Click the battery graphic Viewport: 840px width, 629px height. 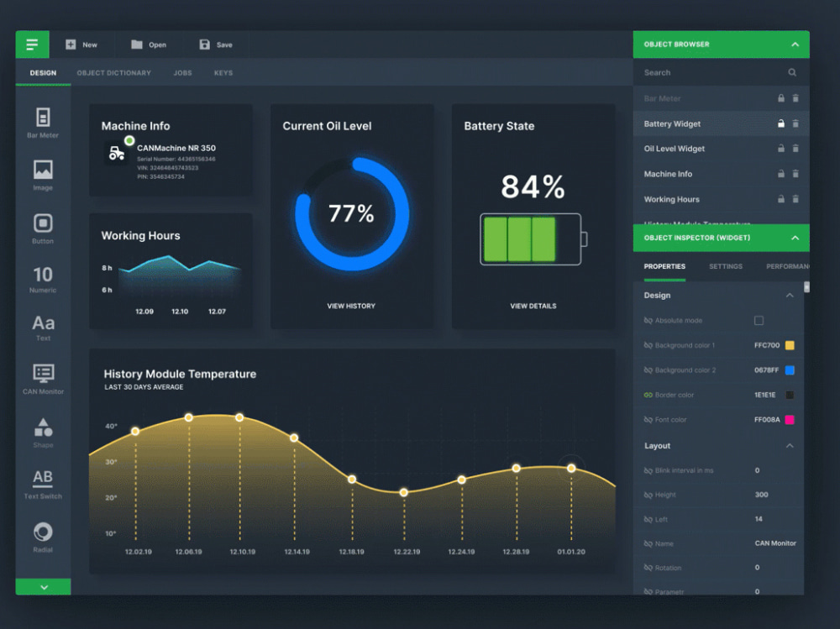pyautogui.click(x=533, y=239)
